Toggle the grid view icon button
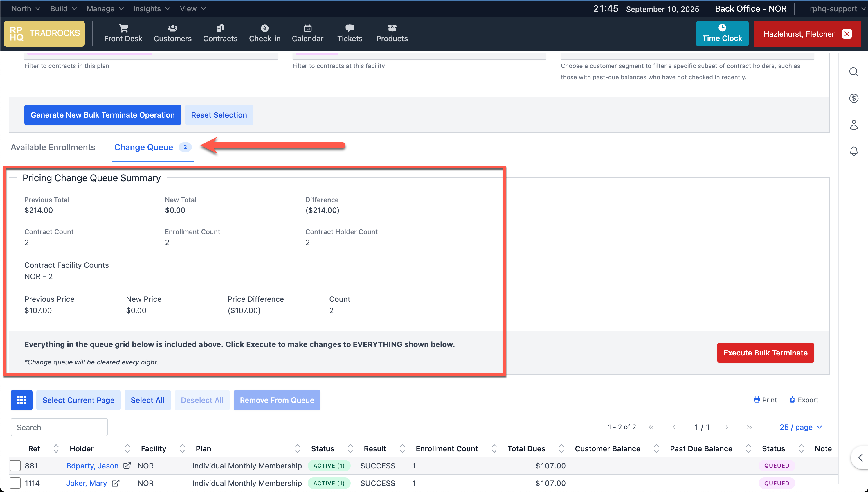This screenshot has width=868, height=492. tap(21, 400)
